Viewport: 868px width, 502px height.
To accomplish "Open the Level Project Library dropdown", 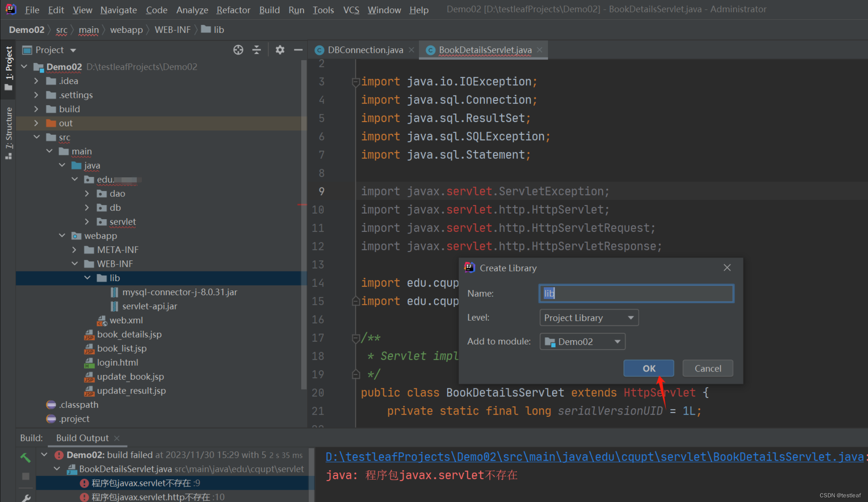I will pyautogui.click(x=589, y=318).
